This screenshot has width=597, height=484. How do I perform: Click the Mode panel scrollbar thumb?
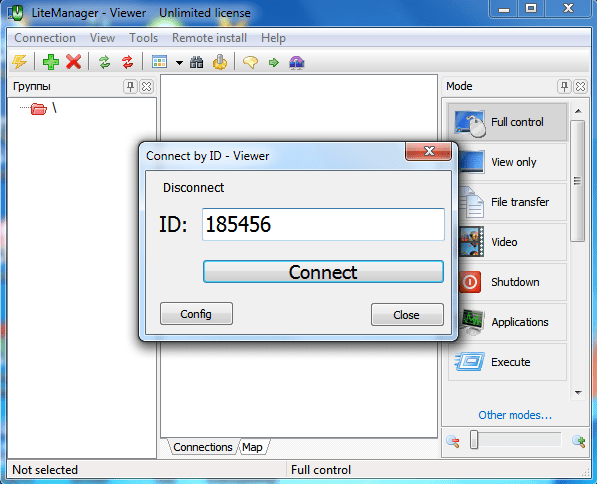coord(578,181)
